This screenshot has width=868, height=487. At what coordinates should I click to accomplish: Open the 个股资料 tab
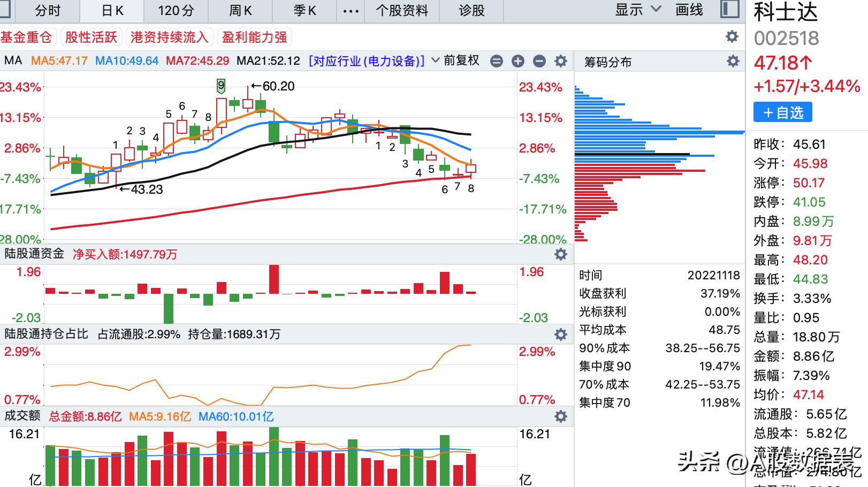tap(402, 11)
